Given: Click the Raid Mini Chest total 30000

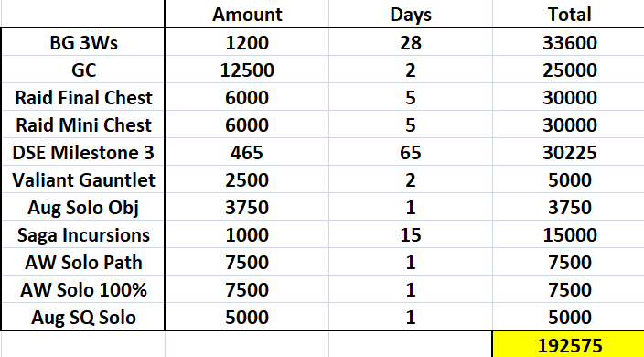Looking at the screenshot, I should point(568,124).
